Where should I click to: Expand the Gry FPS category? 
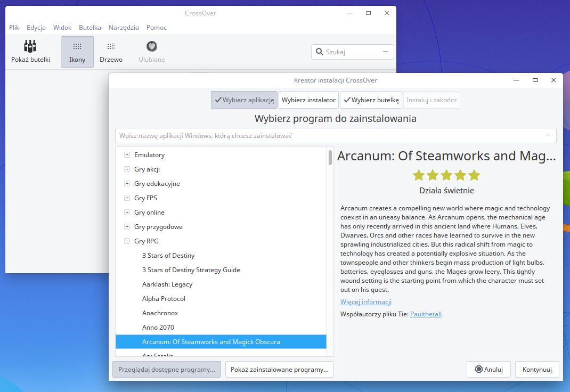tap(127, 198)
